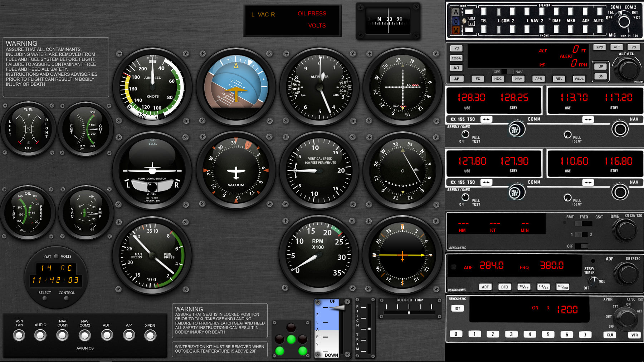
Task: Engage the AP autopilot button
Action: pyautogui.click(x=457, y=79)
